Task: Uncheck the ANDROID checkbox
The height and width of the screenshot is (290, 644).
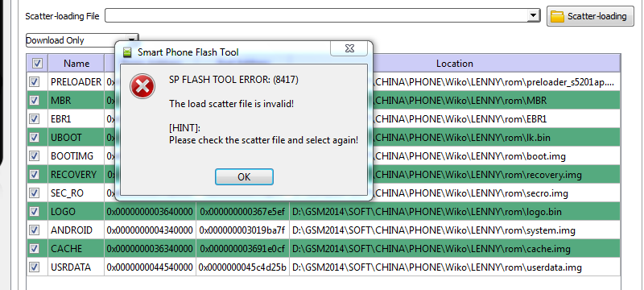Action: [34, 230]
